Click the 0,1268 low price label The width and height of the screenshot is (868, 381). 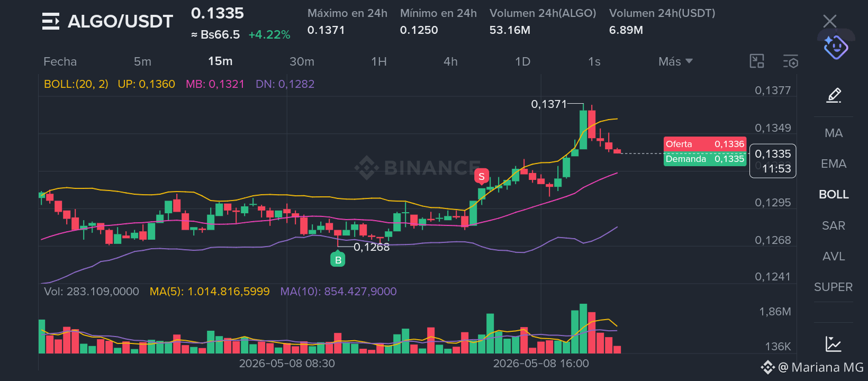coord(372,247)
